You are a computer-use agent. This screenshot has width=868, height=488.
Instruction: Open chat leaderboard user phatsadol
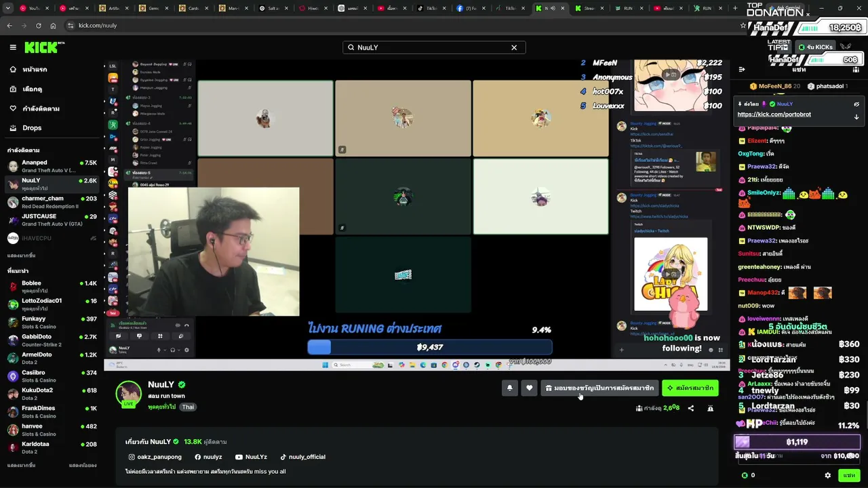point(826,86)
